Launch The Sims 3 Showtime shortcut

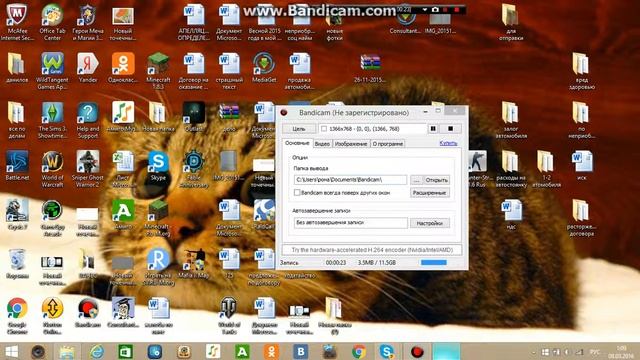(52, 120)
